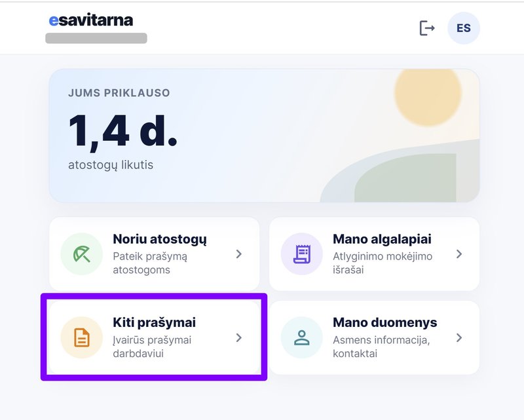Click the green umbrella vacation icon
This screenshot has width=524, height=420.
coord(81,254)
